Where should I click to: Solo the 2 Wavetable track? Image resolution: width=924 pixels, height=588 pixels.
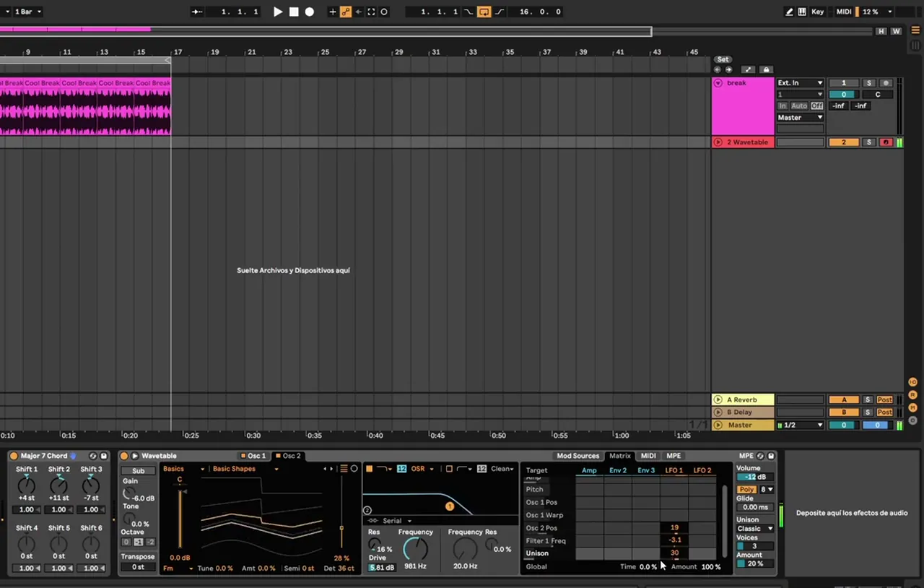(869, 142)
